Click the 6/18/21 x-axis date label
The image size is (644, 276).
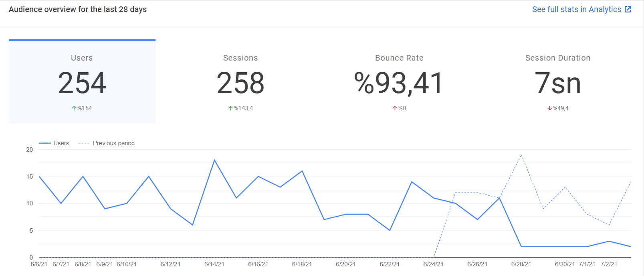pyautogui.click(x=302, y=264)
